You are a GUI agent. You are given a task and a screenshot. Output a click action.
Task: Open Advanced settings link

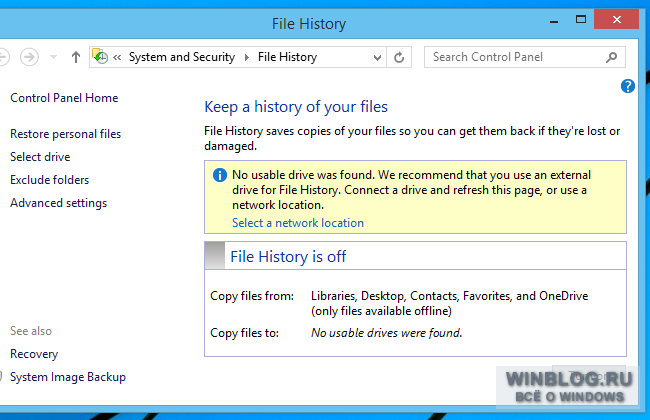[x=58, y=203]
